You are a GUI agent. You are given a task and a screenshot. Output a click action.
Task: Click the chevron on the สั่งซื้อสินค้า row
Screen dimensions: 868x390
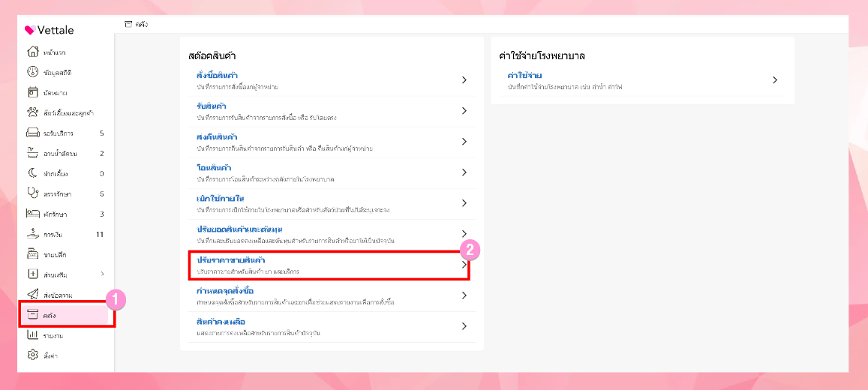pos(464,79)
